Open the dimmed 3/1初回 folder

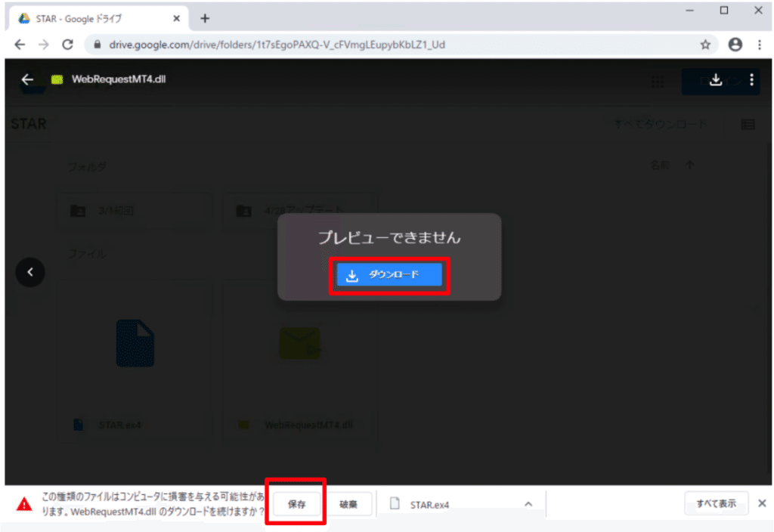point(136,211)
